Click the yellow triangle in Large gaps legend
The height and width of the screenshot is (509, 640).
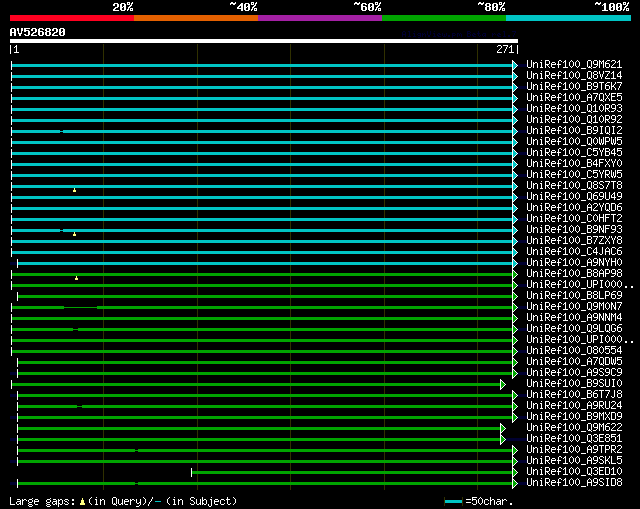[82, 502]
